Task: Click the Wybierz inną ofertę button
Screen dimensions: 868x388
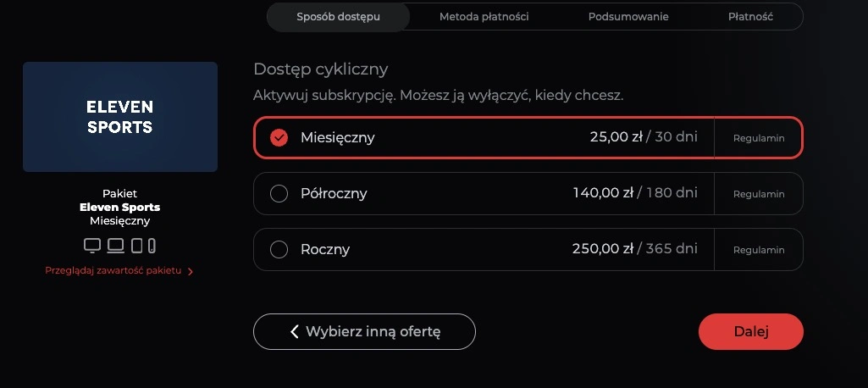Action: 364,331
